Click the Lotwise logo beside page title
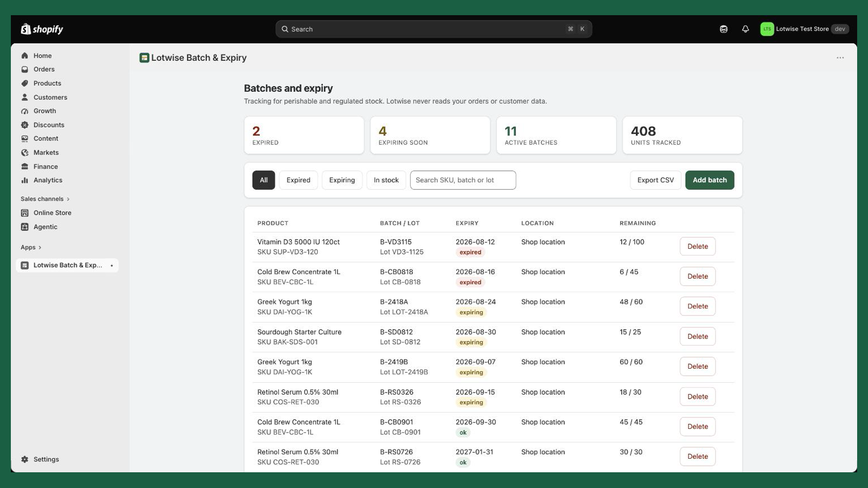This screenshot has height=488, width=868. 144,58
